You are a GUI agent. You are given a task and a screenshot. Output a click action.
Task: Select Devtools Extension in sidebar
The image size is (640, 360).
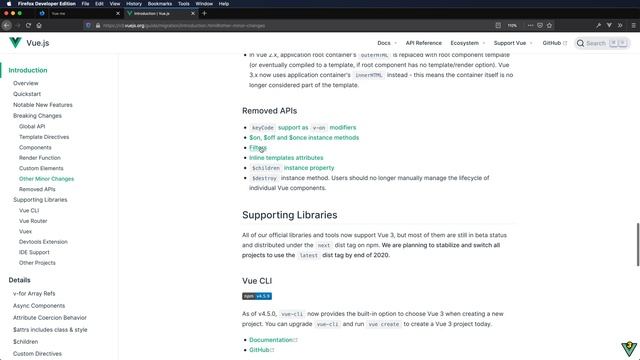[x=43, y=242]
